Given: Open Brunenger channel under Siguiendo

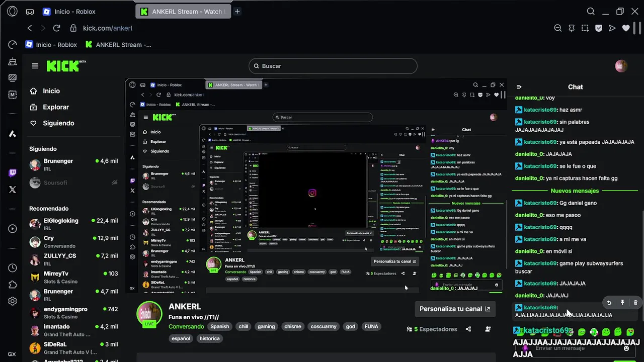Looking at the screenshot, I should click(x=73, y=164).
